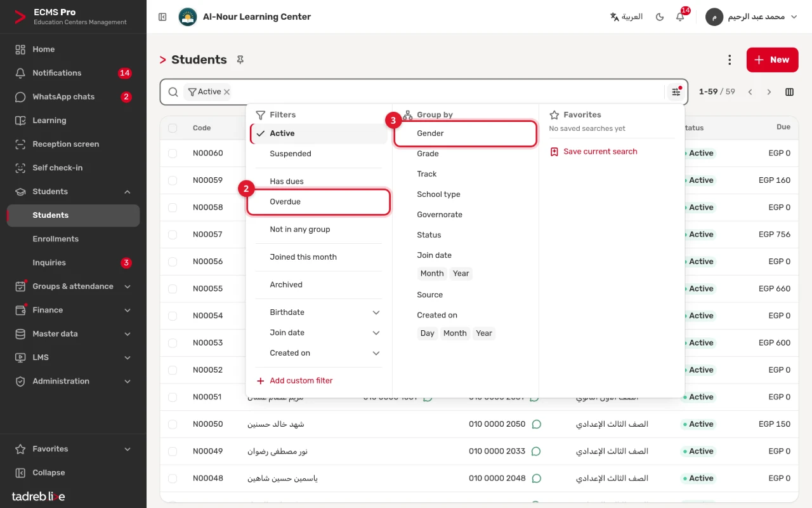Image resolution: width=812 pixels, height=508 pixels.
Task: Open the user account dropdown
Action: (x=752, y=17)
